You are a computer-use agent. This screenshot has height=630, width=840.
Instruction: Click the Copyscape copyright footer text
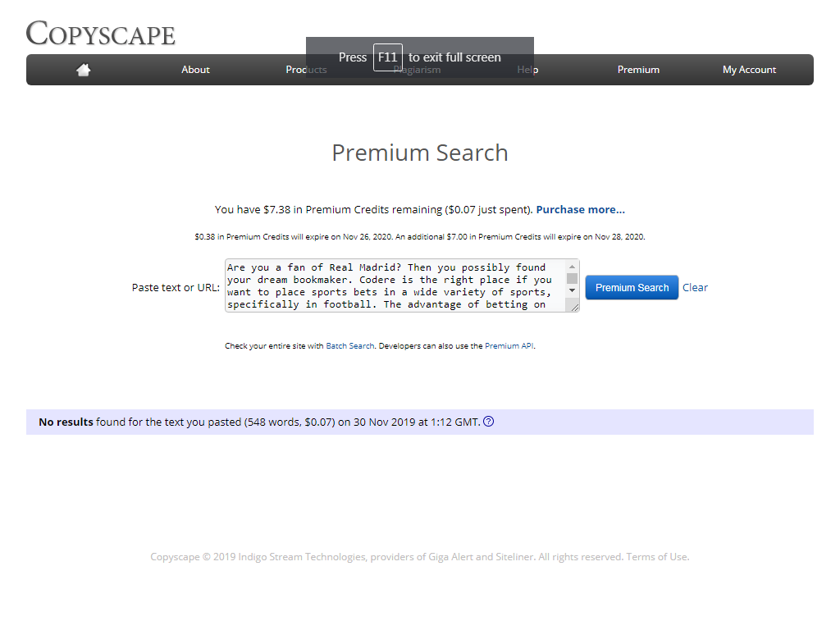point(420,557)
